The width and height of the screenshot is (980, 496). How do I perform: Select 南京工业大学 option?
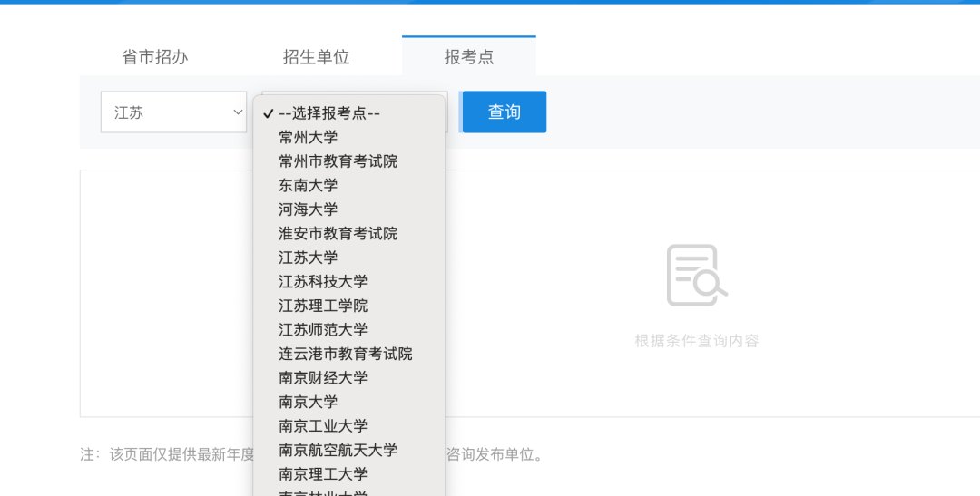349,426
